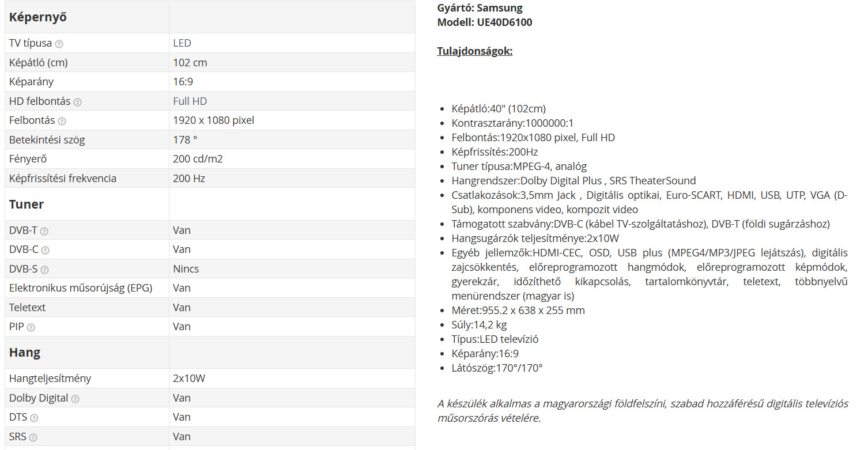This screenshot has height=450, width=868.
Task: Follow the Full HD link
Action: tap(190, 101)
